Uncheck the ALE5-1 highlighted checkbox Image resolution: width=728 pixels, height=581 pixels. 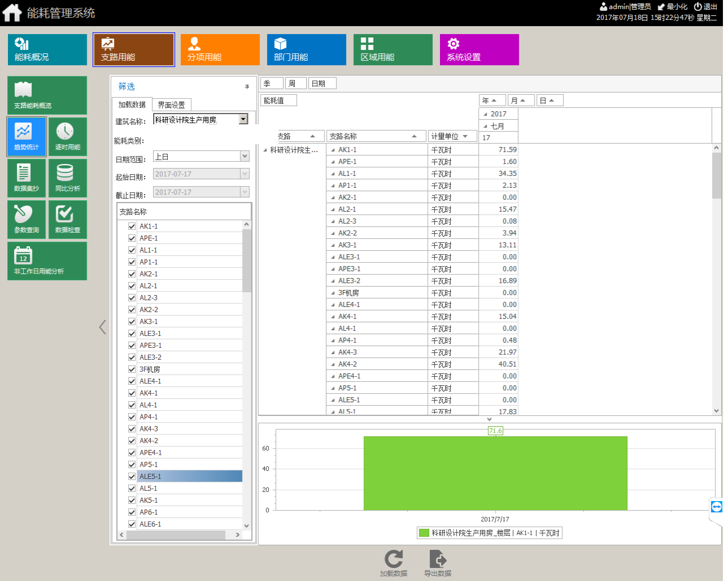(132, 477)
